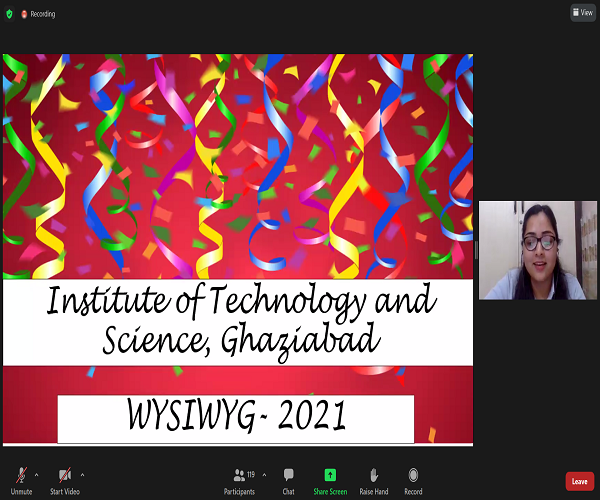Select the speaker's video thumbnail
Viewport: 600px width, 500px height.
tap(538, 250)
